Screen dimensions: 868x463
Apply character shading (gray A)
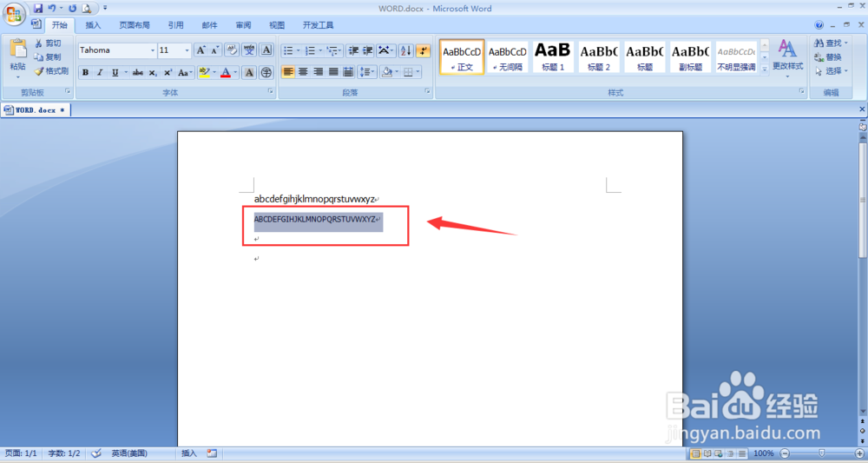[x=249, y=73]
